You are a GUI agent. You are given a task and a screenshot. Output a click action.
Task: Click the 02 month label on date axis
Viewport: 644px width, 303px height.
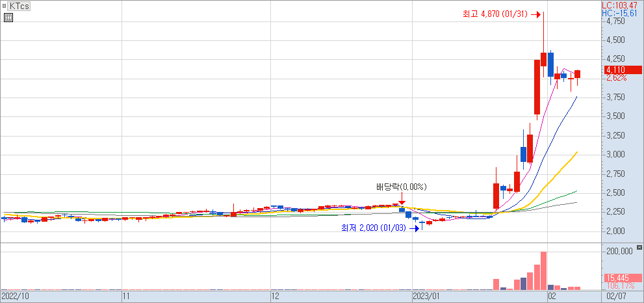[552, 296]
